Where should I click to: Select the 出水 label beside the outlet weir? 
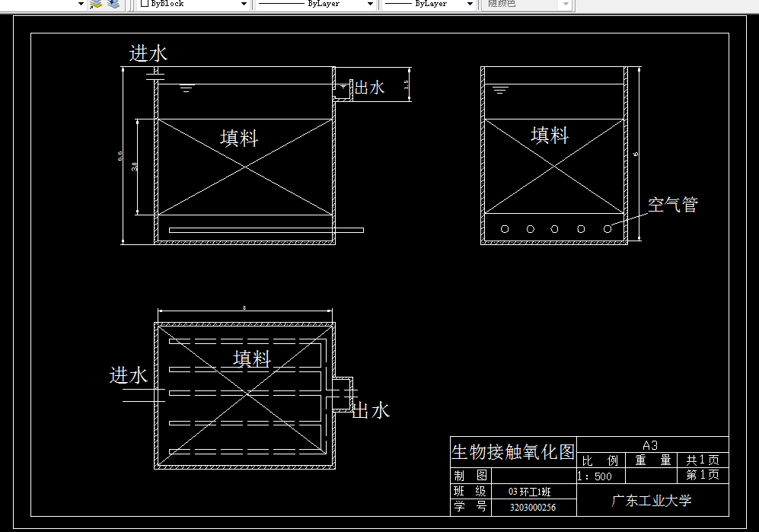[369, 88]
